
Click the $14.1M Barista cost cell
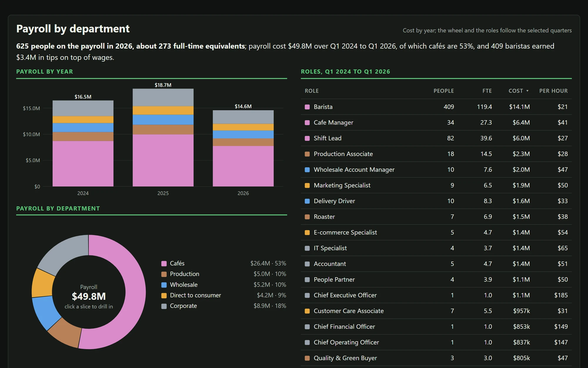click(519, 107)
